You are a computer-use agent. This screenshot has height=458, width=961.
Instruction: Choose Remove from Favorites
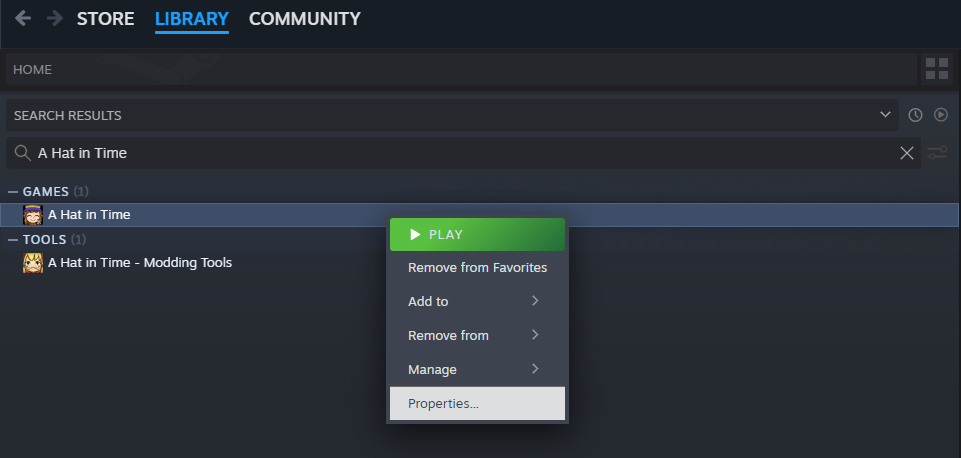tap(477, 268)
